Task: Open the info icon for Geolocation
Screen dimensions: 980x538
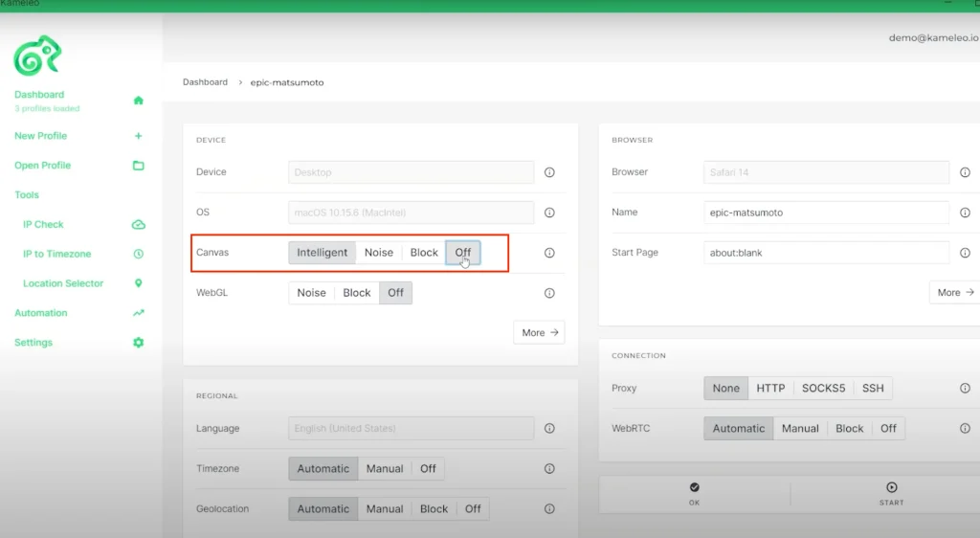Action: pyautogui.click(x=549, y=508)
